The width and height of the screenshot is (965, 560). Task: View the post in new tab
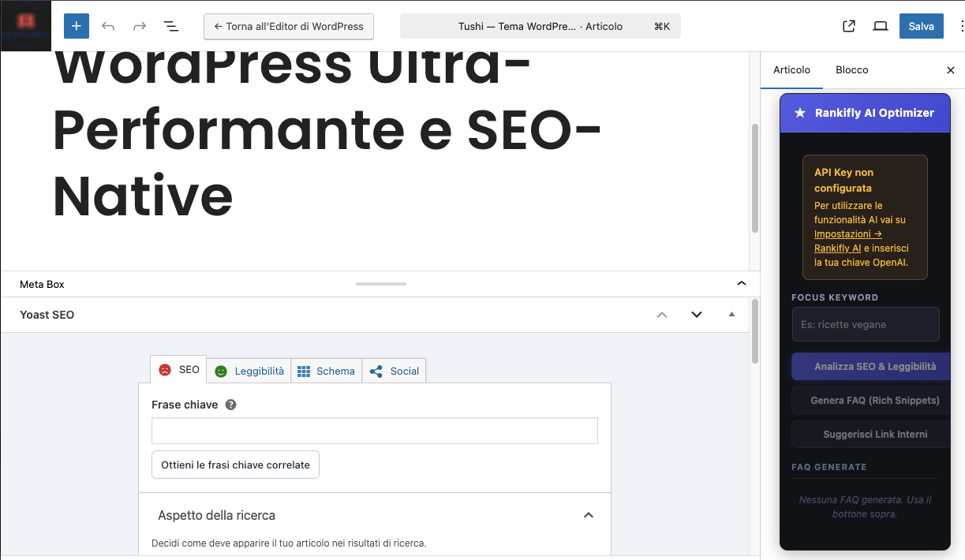(x=849, y=26)
